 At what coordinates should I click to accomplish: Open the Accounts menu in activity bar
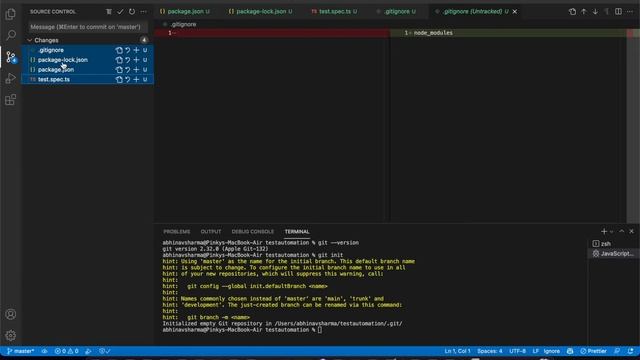click(11, 314)
